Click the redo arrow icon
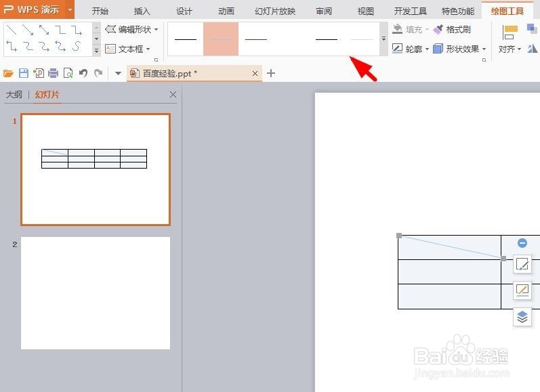 point(98,73)
